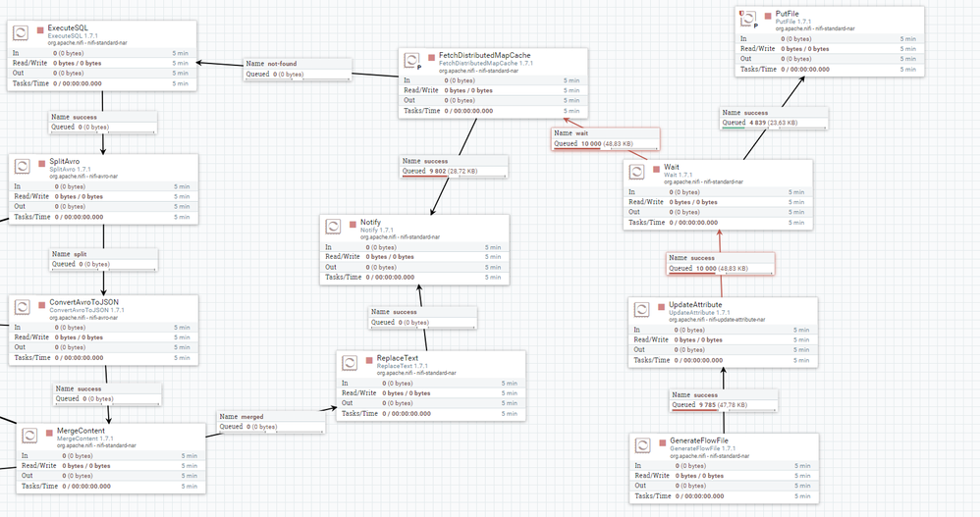
Task: Select the success connection below Wait processor
Action: tap(721, 264)
